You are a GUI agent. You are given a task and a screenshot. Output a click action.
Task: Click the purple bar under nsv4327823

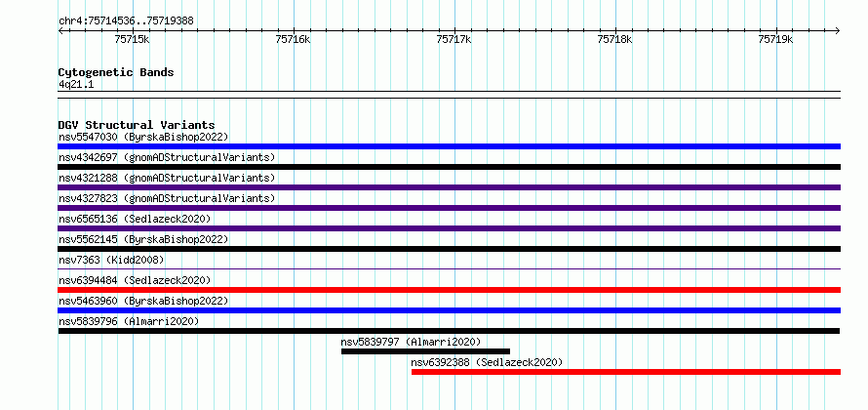pos(449,208)
